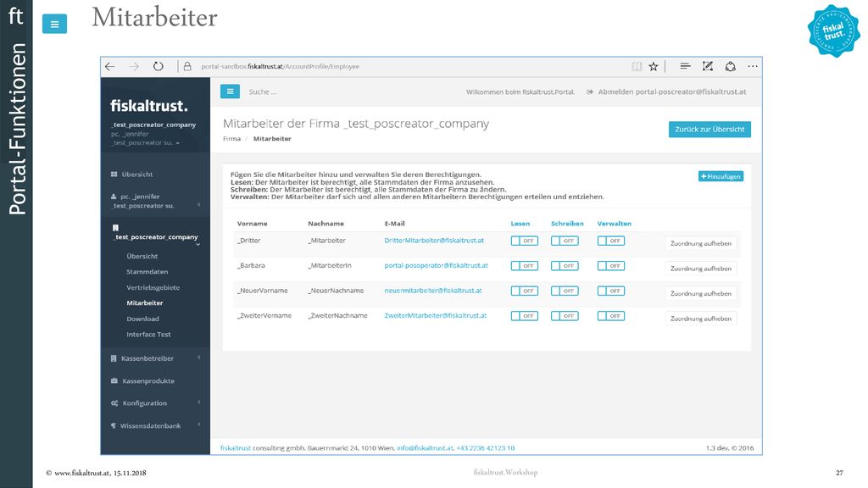The width and height of the screenshot is (868, 488).
Task: Select Mitarbeiter submenu item
Action: pyautogui.click(x=144, y=303)
